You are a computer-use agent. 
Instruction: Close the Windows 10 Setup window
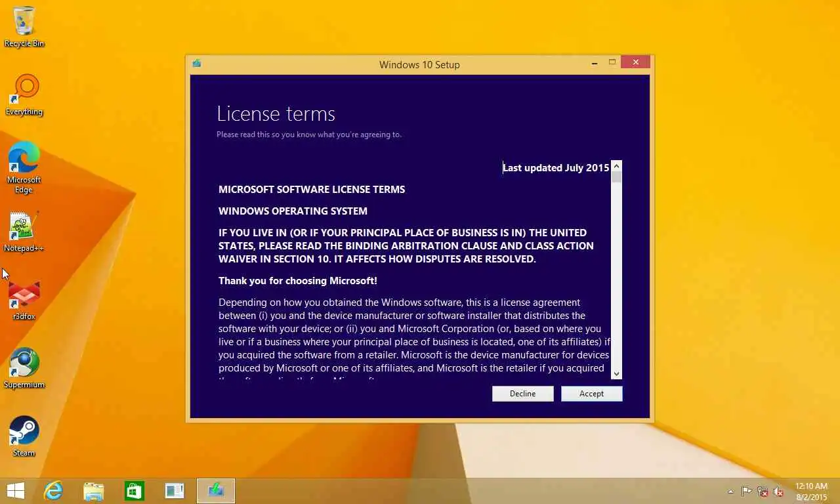[635, 62]
